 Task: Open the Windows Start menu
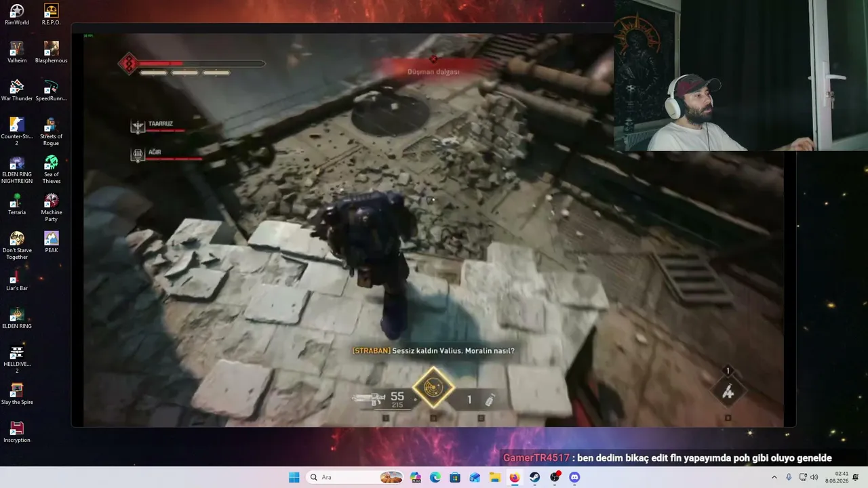(x=294, y=477)
